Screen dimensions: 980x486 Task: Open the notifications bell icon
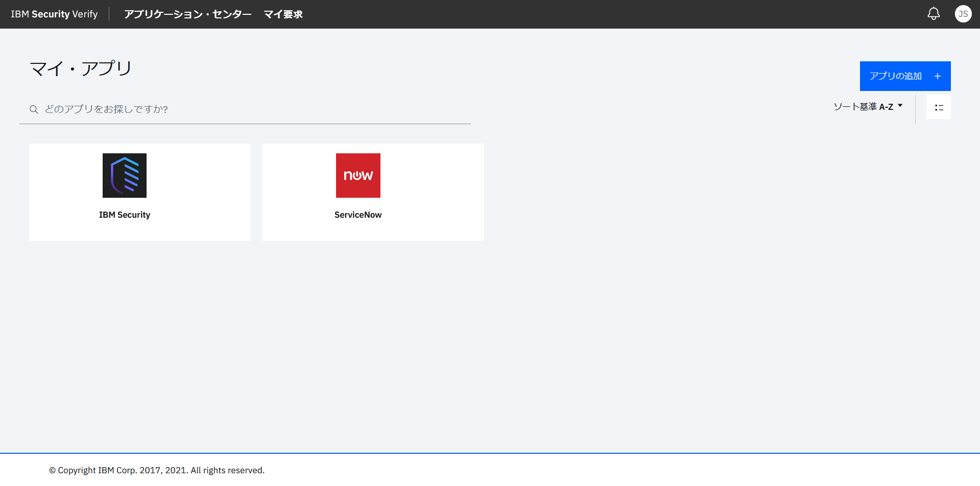(934, 14)
